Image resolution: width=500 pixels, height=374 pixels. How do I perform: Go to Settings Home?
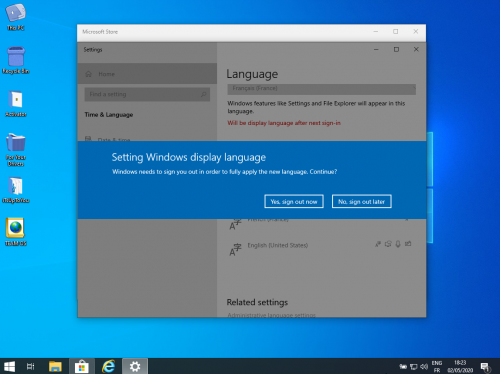click(147, 74)
